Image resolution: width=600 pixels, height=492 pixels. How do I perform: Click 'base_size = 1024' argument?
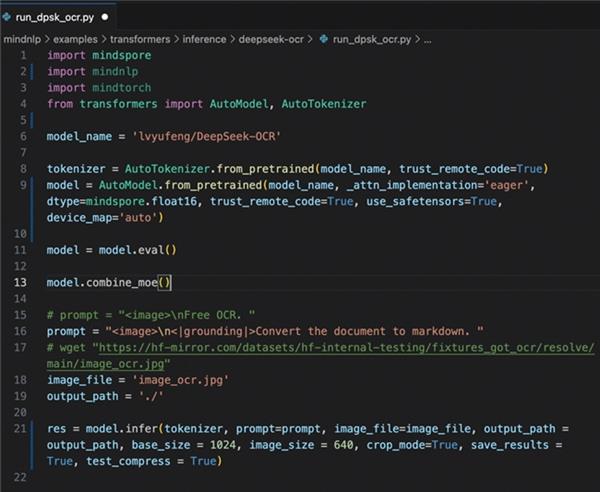pos(186,445)
